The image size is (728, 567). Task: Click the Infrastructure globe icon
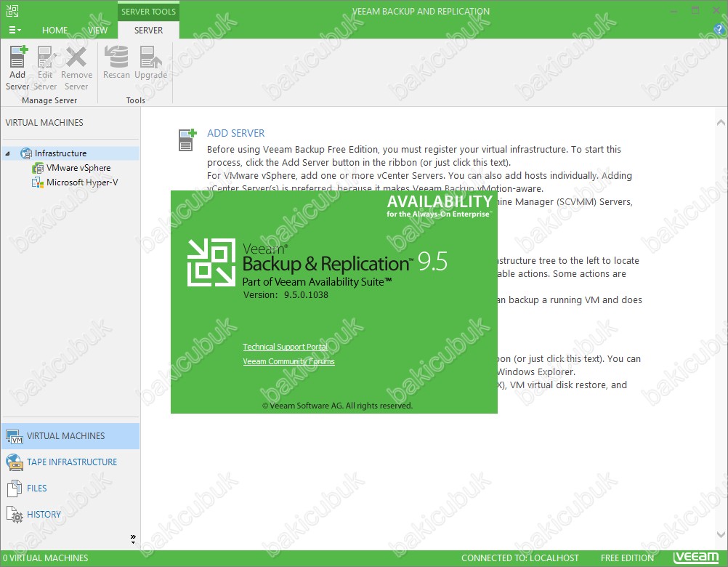[26, 153]
